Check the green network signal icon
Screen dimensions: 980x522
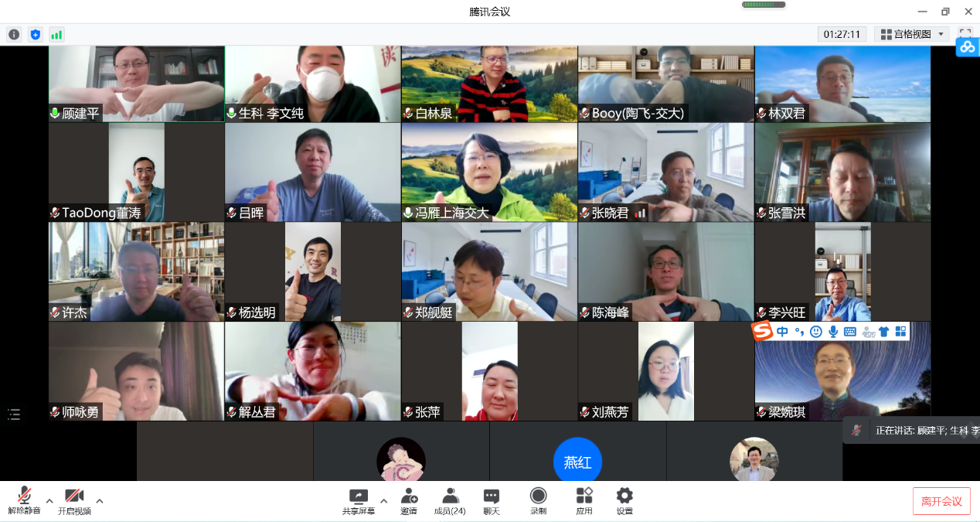56,34
